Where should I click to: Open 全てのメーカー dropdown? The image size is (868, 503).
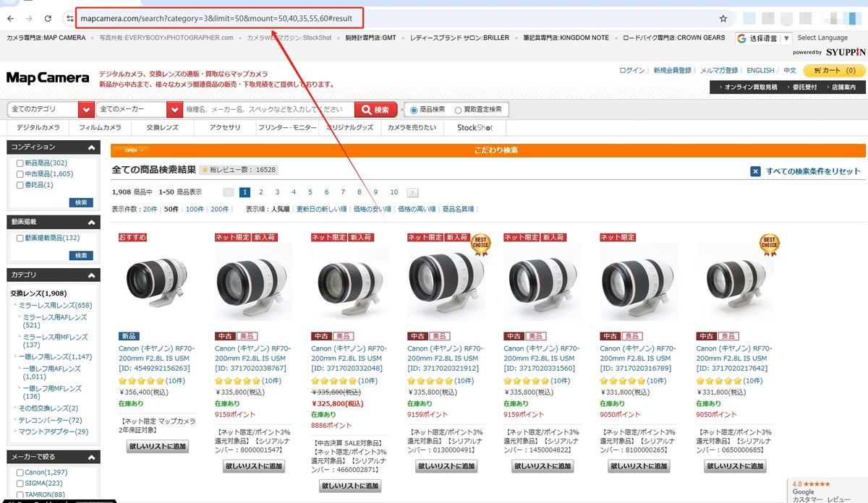(140, 109)
